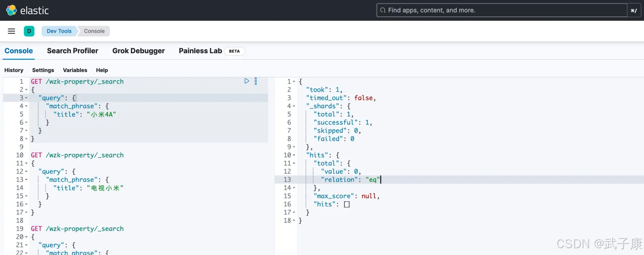The image size is (644, 255).
Task: Collapse the total object on response line 11
Action: click(294, 163)
